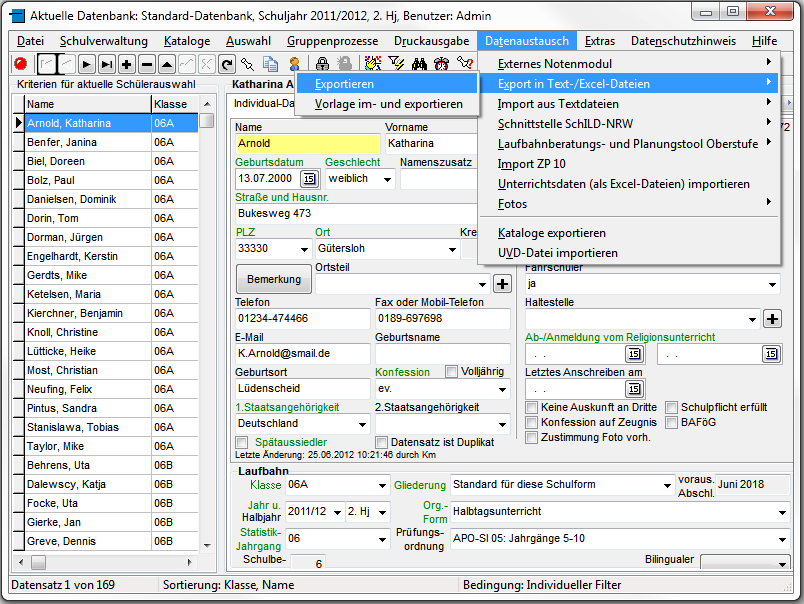Expand the Geschlecht dropdown
Screen dimensions: 804x604
[x=387, y=179]
